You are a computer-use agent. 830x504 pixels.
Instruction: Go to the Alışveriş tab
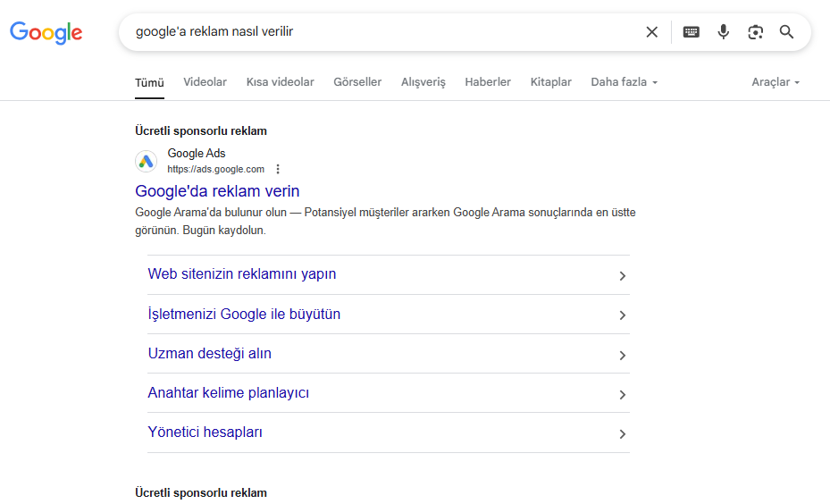pyautogui.click(x=423, y=82)
